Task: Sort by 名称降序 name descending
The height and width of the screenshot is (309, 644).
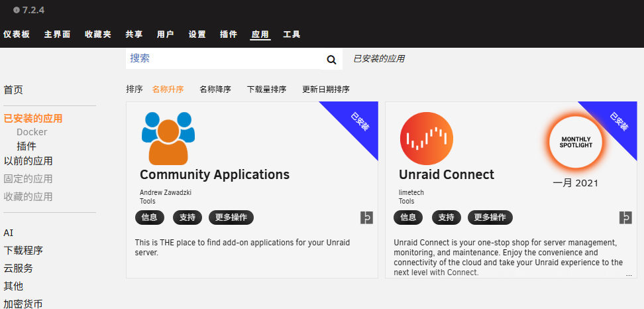Action: (215, 89)
